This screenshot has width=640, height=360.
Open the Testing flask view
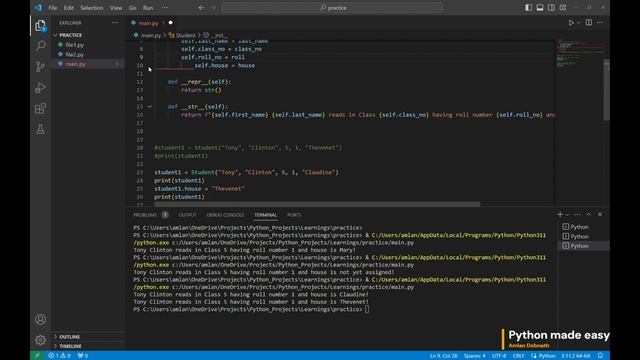click(x=40, y=129)
